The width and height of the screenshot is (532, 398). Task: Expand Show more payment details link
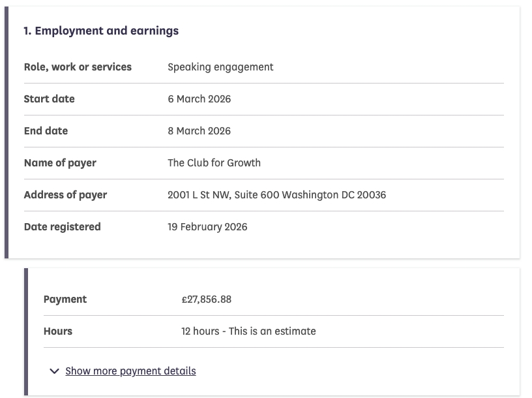[130, 371]
